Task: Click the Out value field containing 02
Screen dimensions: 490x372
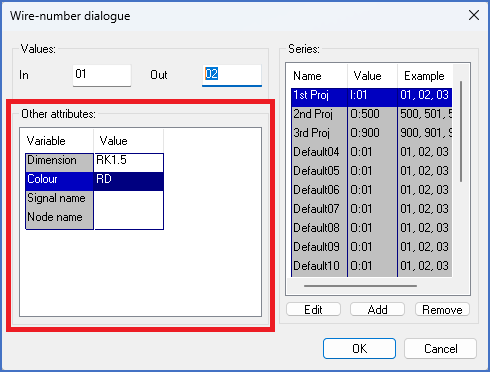Action: [232, 75]
